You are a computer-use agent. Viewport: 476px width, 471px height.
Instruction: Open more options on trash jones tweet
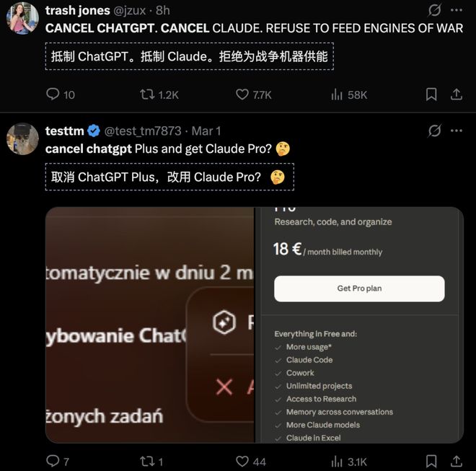(x=456, y=11)
